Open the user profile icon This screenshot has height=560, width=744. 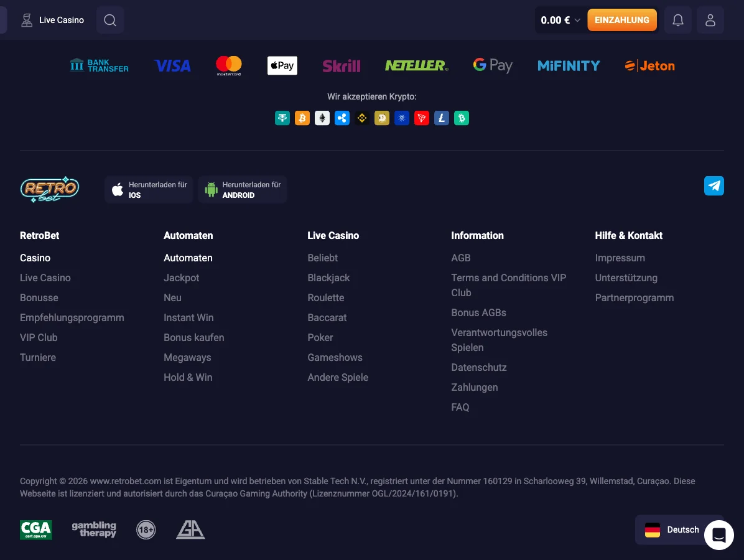point(710,20)
